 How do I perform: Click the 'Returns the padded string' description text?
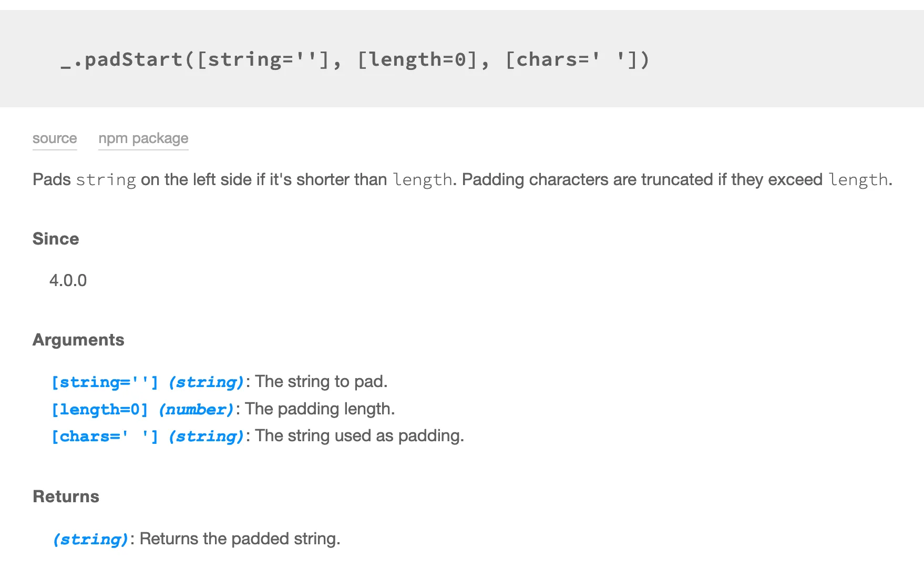[239, 538]
